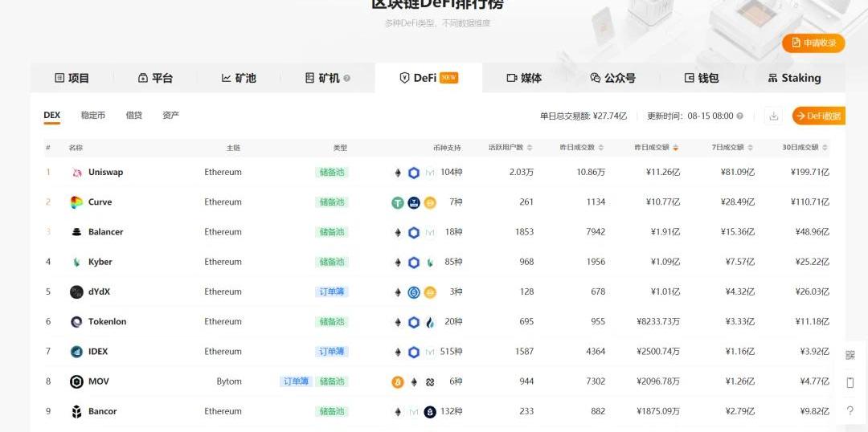Open the QR code icon in sidebar
Image resolution: width=868 pixels, height=432 pixels.
pyautogui.click(x=850, y=355)
